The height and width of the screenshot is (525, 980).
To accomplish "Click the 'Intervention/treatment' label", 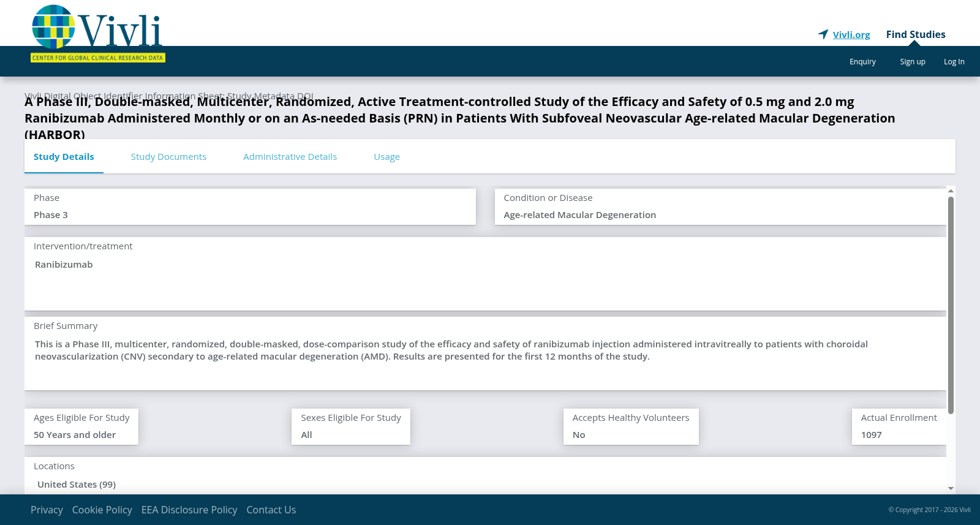I will click(x=83, y=246).
